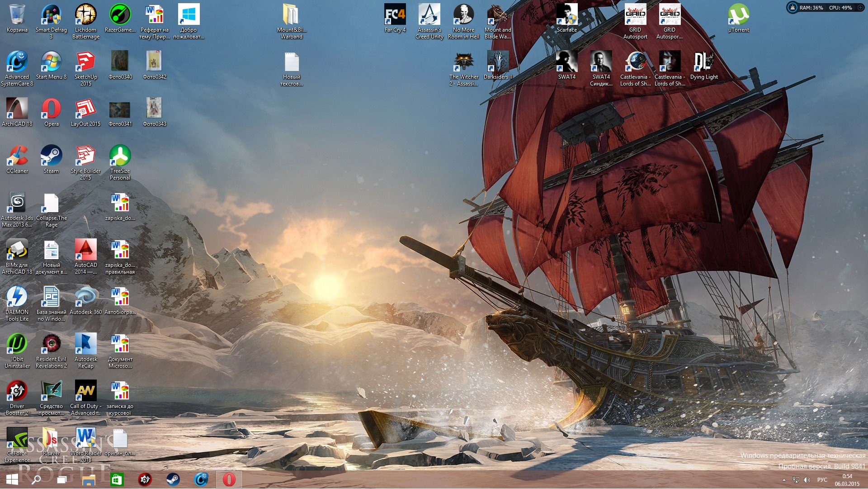Image resolution: width=868 pixels, height=489 pixels.
Task: Launch first GRID Autosport shortcut
Action: [x=635, y=21]
